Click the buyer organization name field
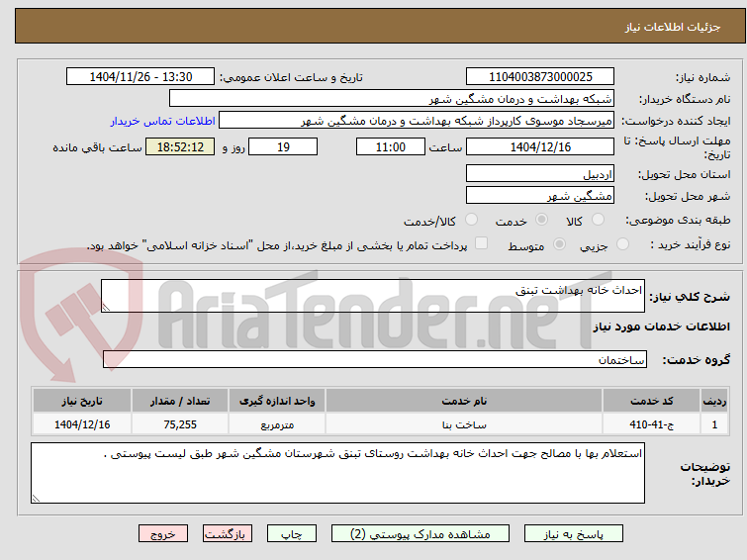The image size is (747, 560). 392,99
